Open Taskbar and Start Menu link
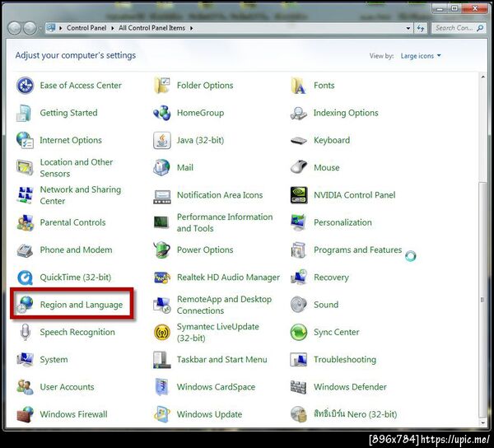 pyautogui.click(x=222, y=360)
